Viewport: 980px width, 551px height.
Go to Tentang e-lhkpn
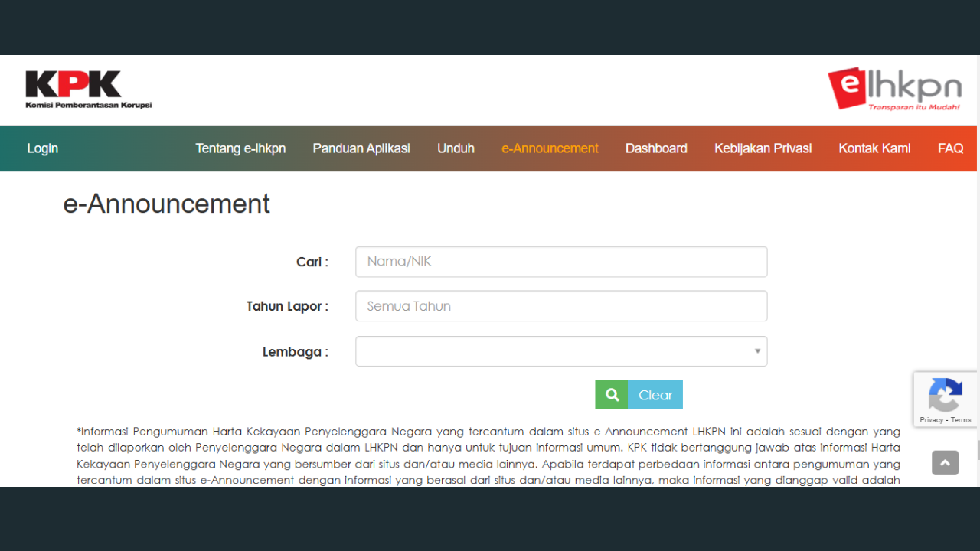(x=240, y=148)
